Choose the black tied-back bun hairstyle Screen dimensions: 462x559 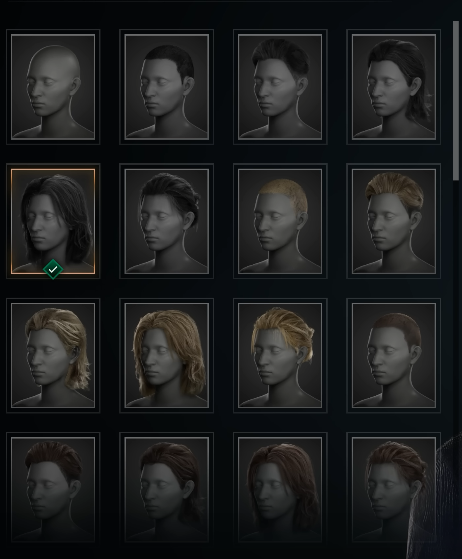pos(166,221)
